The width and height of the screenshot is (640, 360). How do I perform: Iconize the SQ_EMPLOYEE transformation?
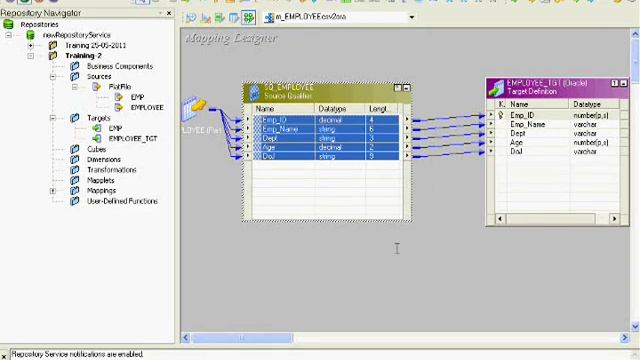pyautogui.click(x=407, y=88)
